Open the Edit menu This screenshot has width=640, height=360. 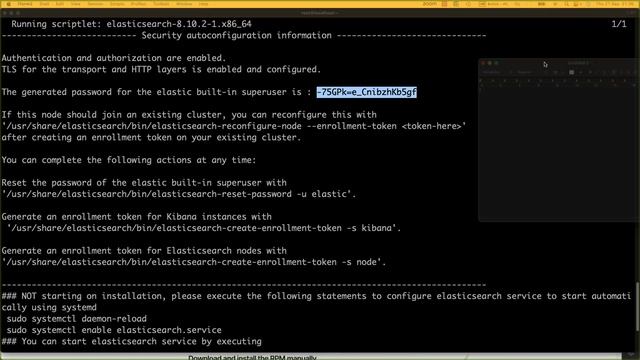click(x=60, y=4)
